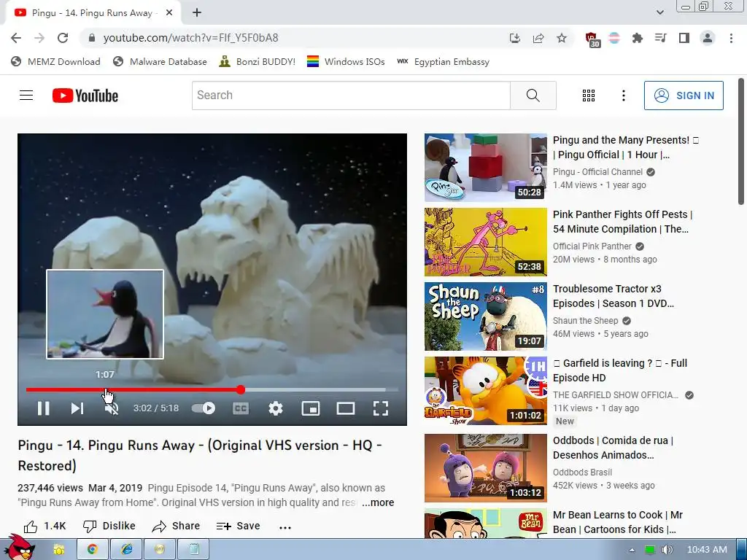The height and width of the screenshot is (560, 747).
Task: Save video to a playlist
Action: tap(239, 526)
